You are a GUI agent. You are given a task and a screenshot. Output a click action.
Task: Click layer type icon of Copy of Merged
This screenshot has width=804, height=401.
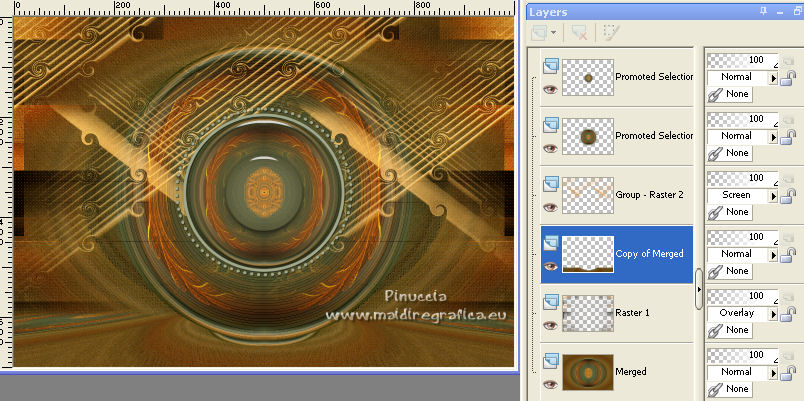point(550,242)
